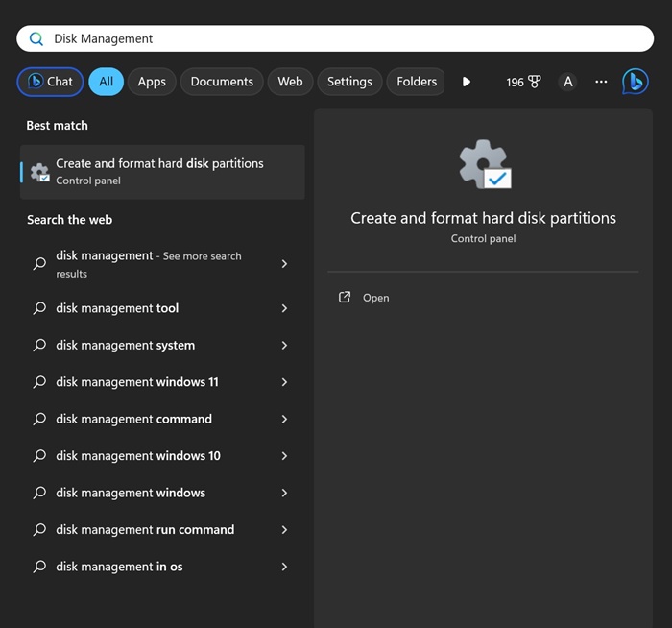The image size is (672, 628).
Task: Click search icon beside See more search results
Action: tap(39, 263)
